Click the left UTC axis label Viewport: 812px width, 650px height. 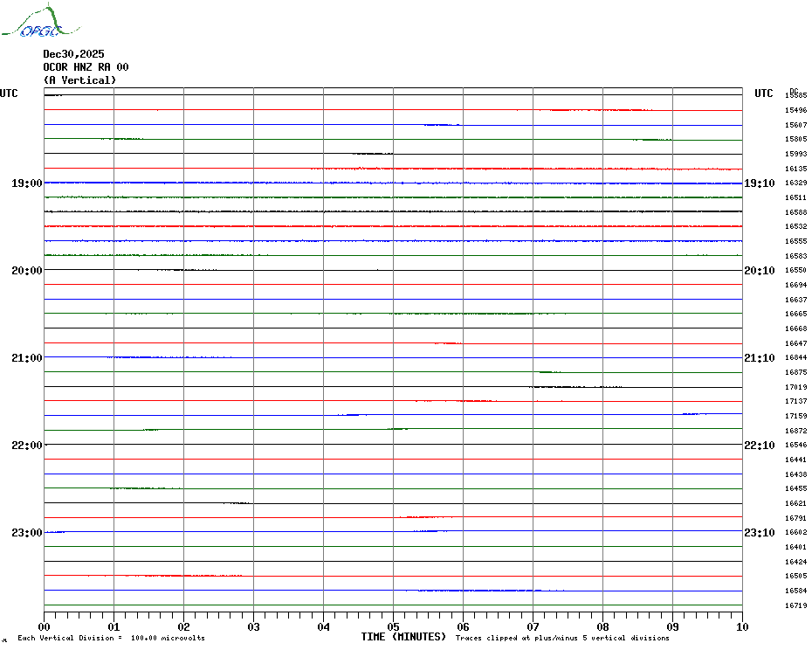click(9, 93)
